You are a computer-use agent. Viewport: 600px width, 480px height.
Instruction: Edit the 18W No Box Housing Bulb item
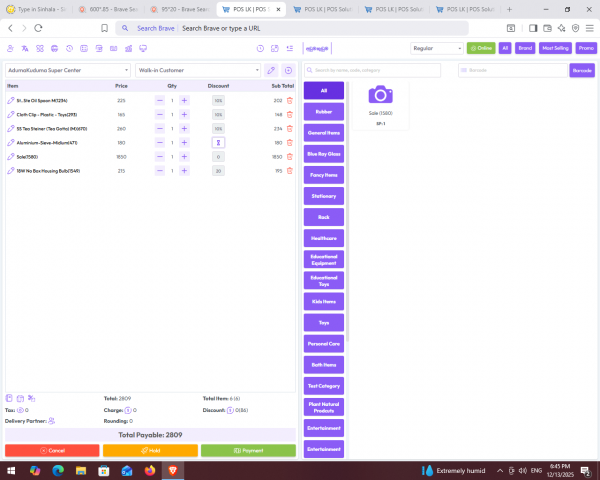pos(11,171)
